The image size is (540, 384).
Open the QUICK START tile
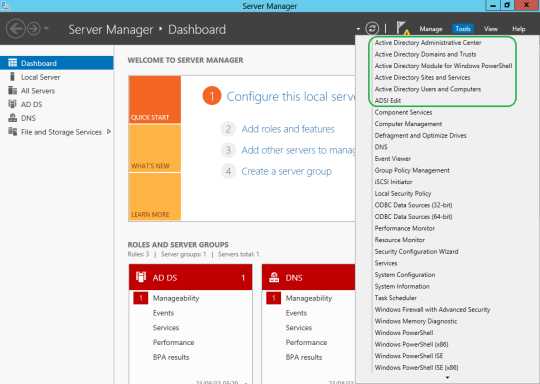pos(155,100)
